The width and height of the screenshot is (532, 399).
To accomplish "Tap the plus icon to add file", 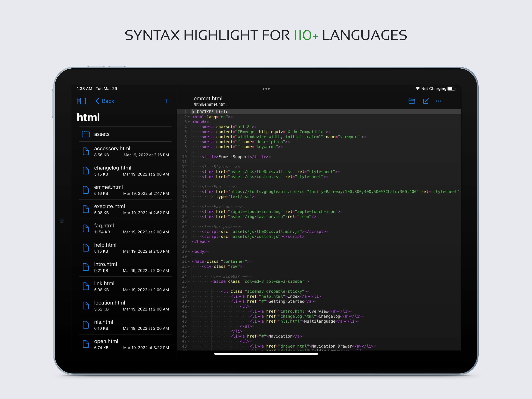I will tap(166, 101).
